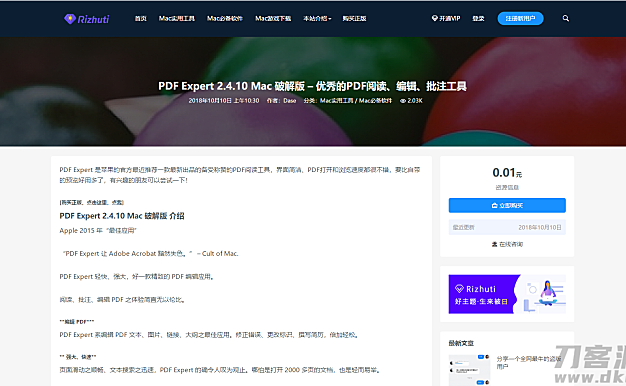Open the author Dase link
626x386 pixels.
[290, 101]
